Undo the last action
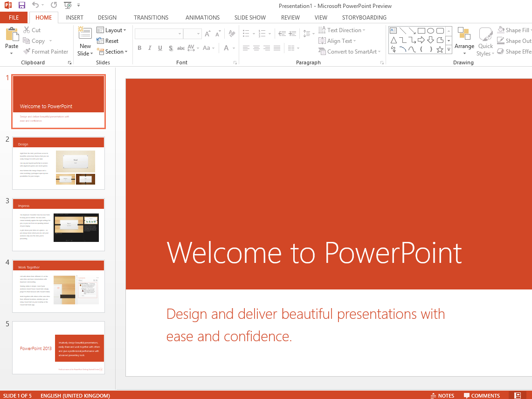The image size is (532, 399). click(35, 5)
